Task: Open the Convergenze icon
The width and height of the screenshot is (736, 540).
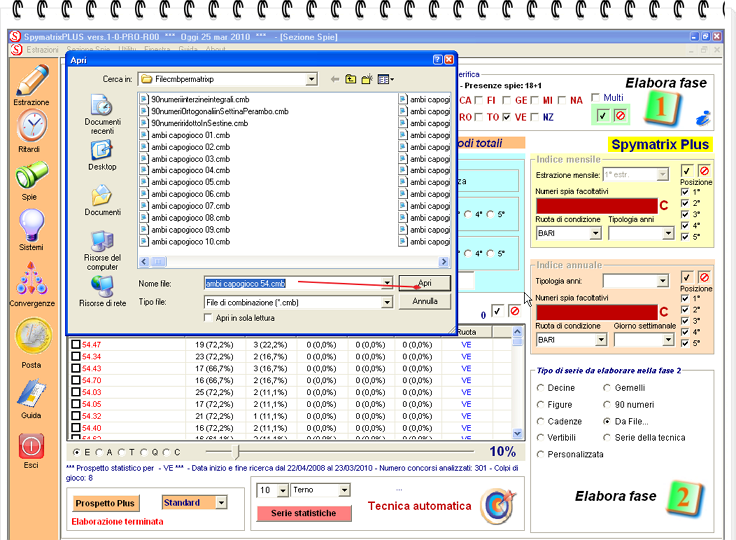Action: (31, 278)
